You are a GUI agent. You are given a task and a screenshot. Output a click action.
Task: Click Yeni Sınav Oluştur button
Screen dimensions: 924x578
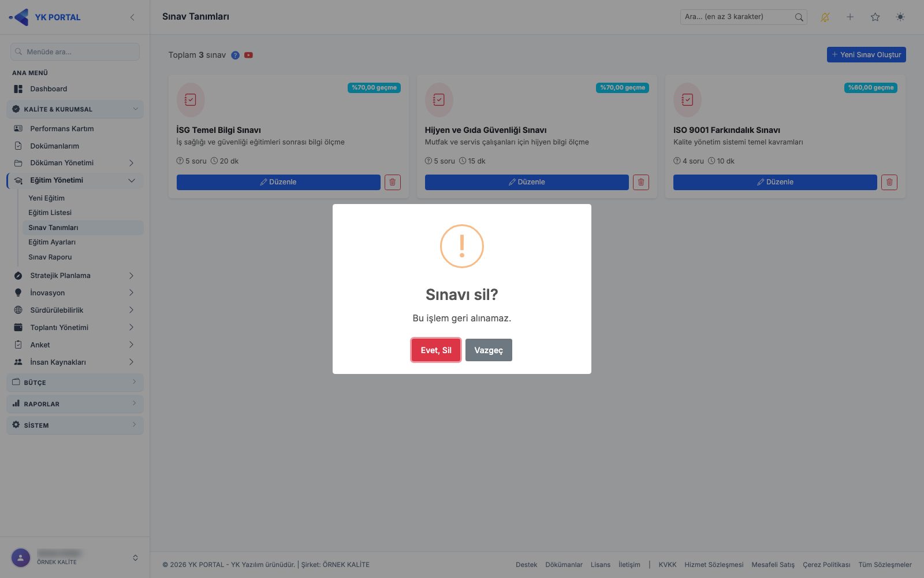(866, 54)
